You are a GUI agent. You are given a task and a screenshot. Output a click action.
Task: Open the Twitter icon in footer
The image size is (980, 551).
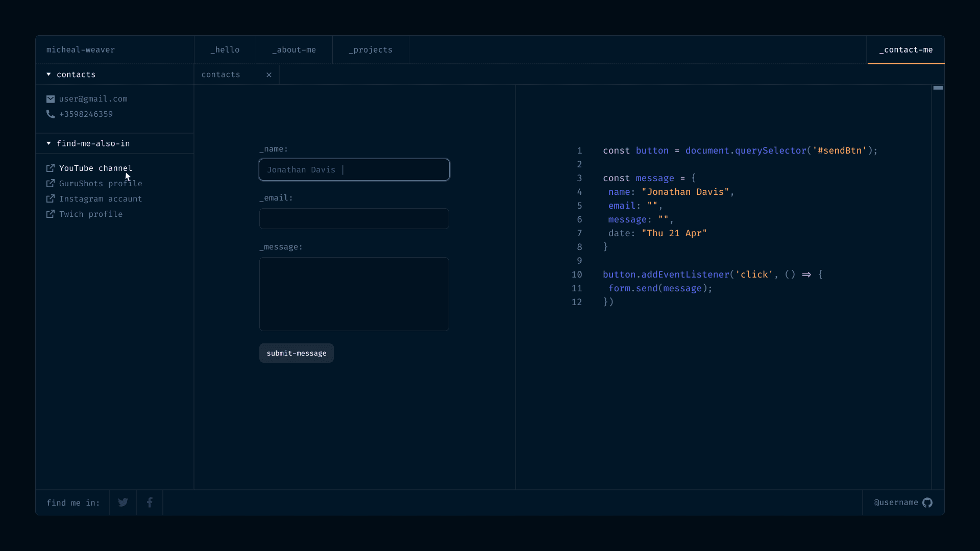coord(123,503)
